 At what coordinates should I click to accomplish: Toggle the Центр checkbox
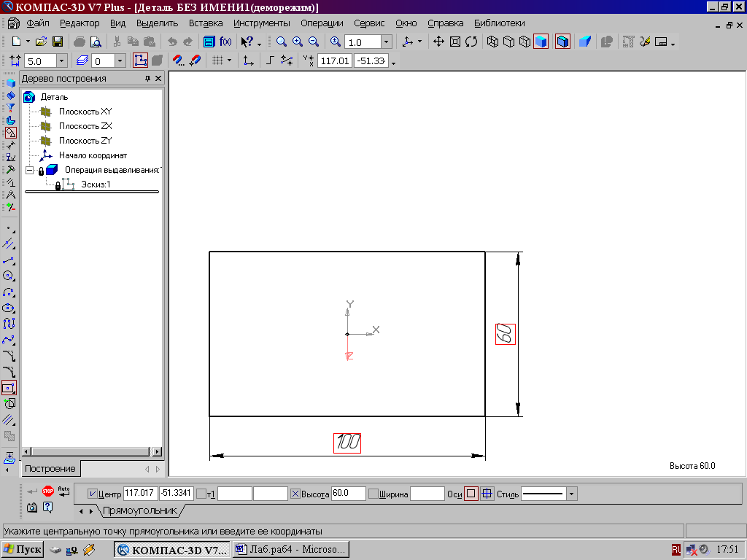(x=92, y=494)
